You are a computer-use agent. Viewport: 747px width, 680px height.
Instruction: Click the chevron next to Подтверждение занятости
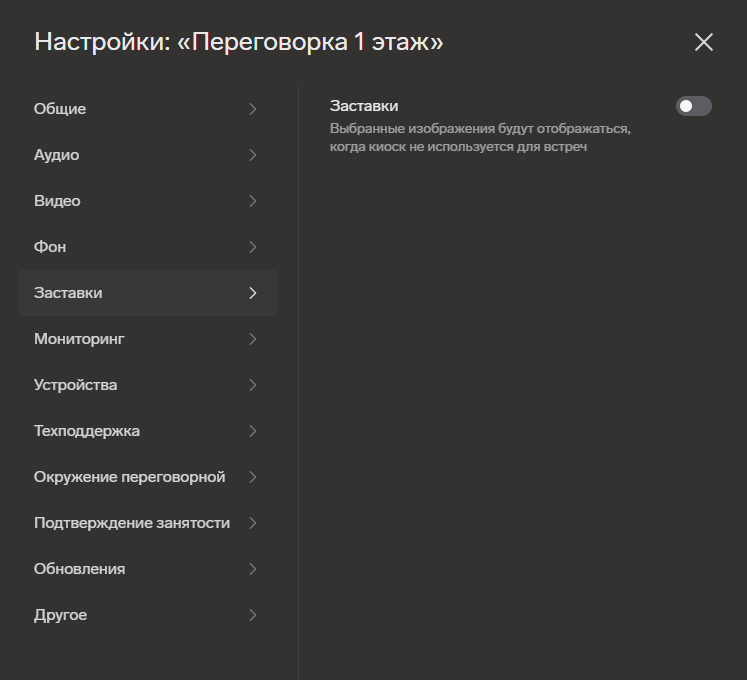coord(252,523)
